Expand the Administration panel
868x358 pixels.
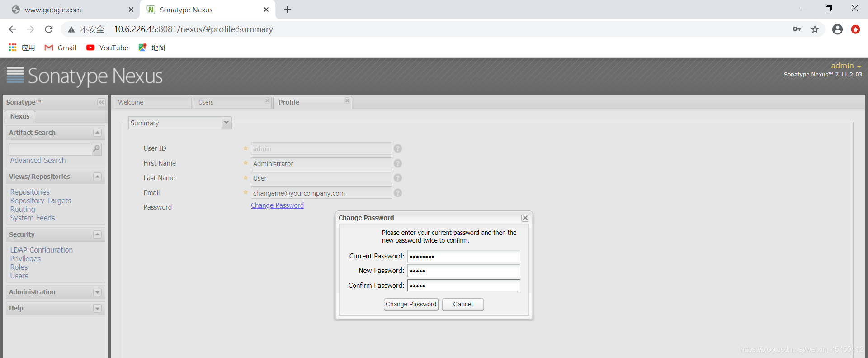[x=97, y=292]
